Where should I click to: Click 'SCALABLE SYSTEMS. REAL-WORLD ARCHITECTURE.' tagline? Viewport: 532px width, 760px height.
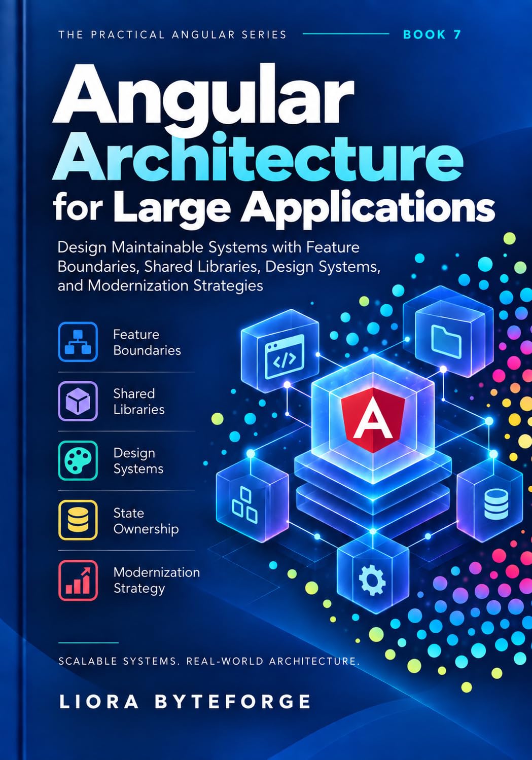click(209, 661)
